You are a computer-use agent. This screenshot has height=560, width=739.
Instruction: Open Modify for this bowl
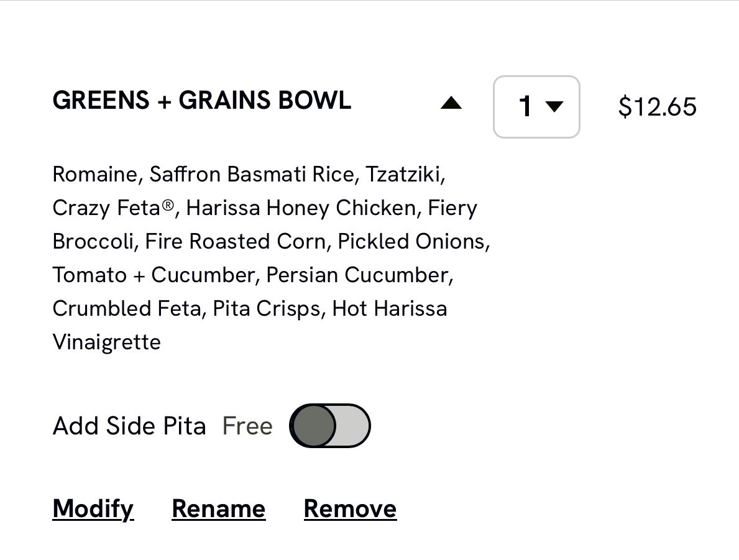(93, 508)
